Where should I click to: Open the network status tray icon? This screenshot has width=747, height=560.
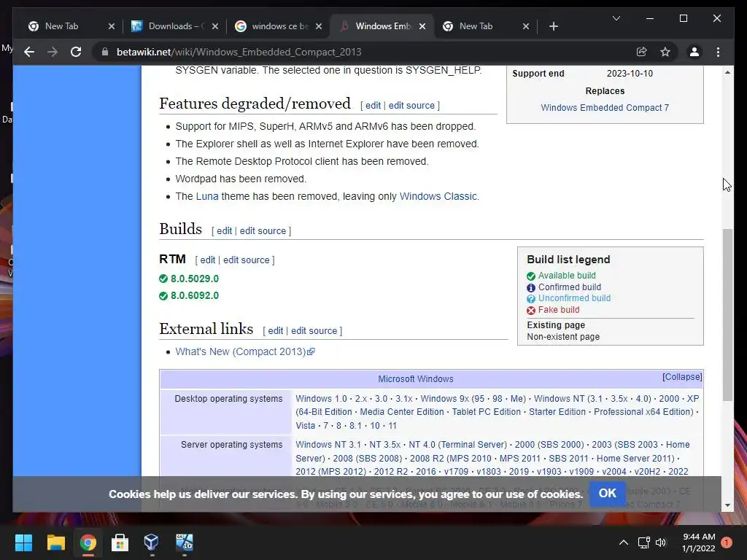643,542
